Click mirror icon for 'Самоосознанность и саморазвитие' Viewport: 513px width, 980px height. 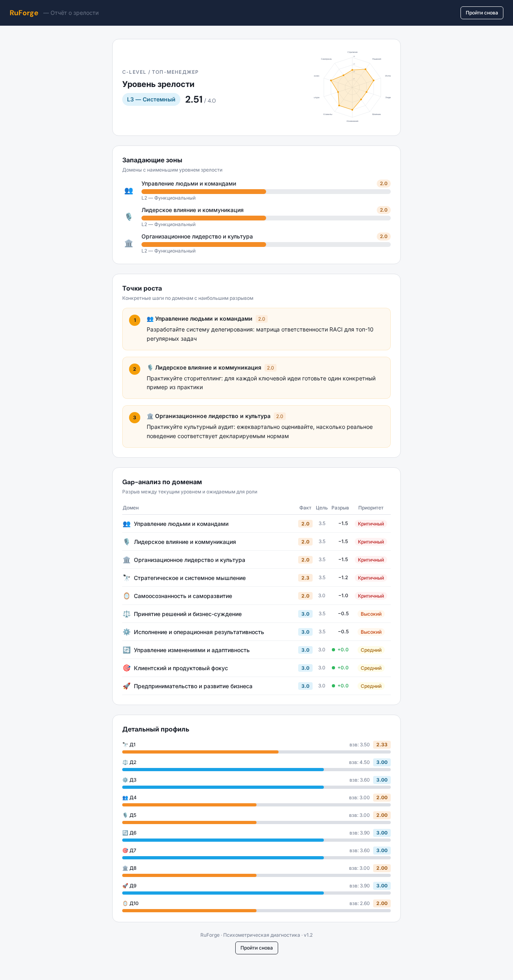[127, 596]
